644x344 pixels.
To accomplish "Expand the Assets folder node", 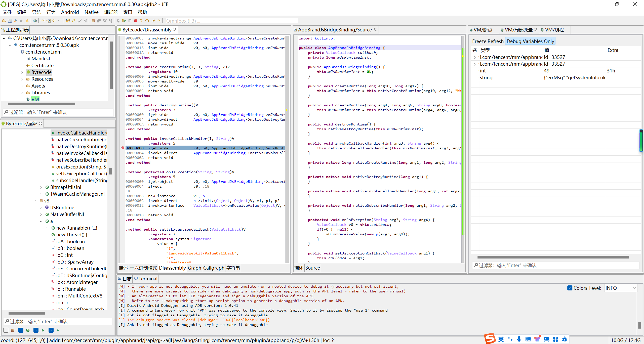I will coord(22,86).
